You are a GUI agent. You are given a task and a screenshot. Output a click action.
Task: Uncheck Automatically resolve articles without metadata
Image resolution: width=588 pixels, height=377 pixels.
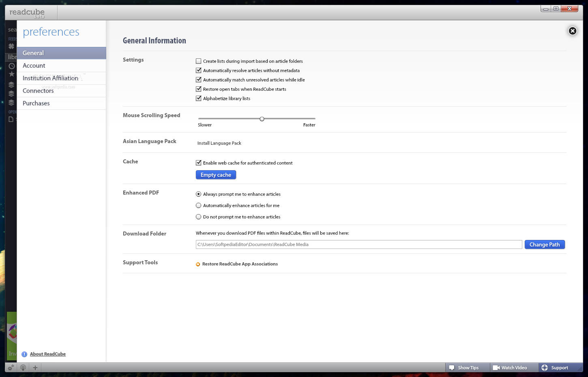(x=198, y=71)
